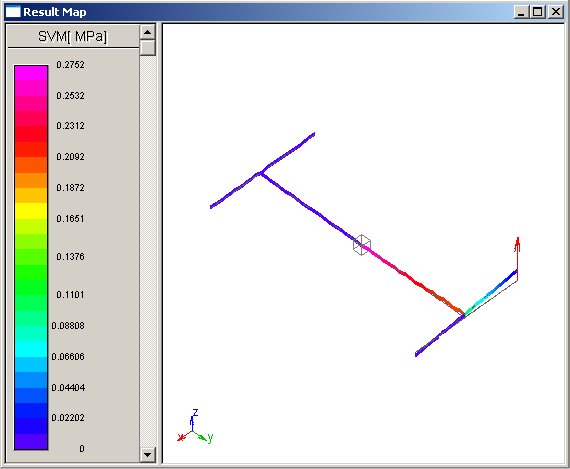Click the Result Map window title icon
The height and width of the screenshot is (469, 570).
[13, 12]
